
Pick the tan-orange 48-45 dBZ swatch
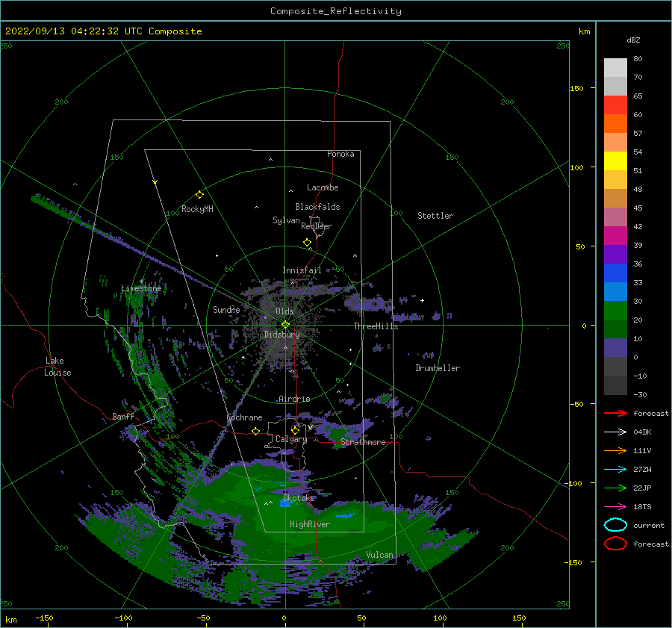click(x=615, y=199)
